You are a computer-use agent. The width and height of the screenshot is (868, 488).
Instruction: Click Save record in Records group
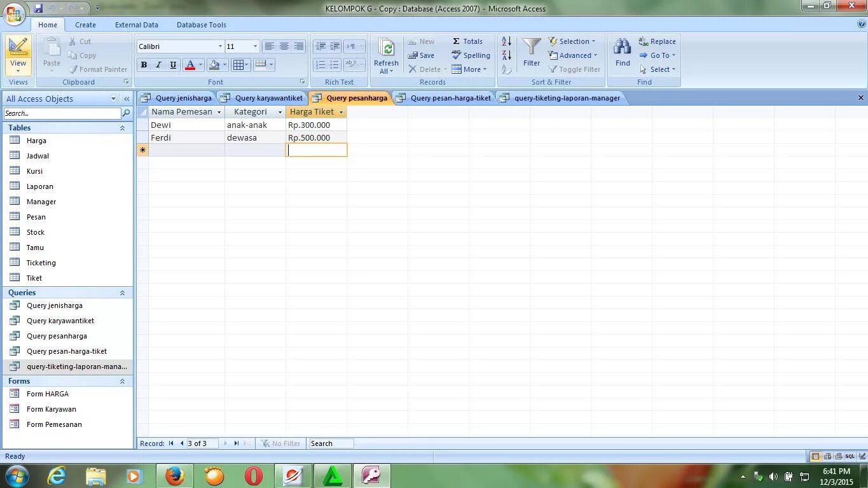click(421, 55)
